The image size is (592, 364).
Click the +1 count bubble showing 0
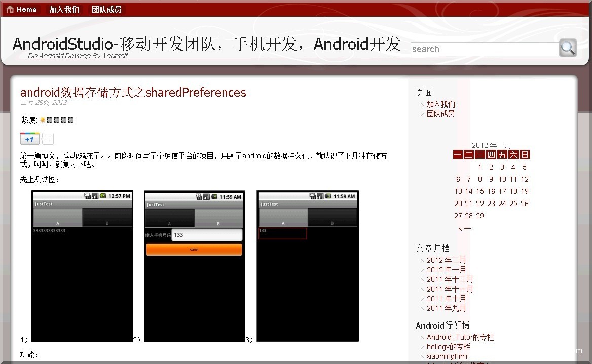[x=48, y=139]
